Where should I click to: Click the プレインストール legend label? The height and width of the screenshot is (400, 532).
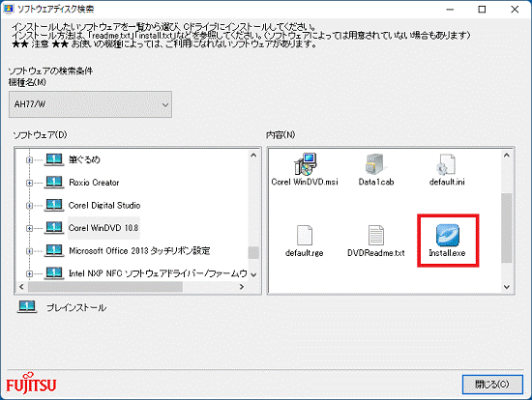pos(76,307)
